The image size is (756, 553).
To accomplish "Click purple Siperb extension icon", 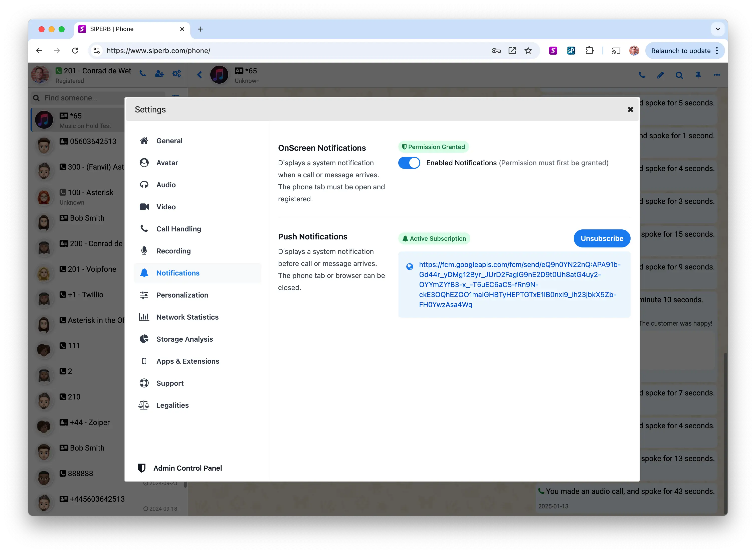I will coord(553,51).
